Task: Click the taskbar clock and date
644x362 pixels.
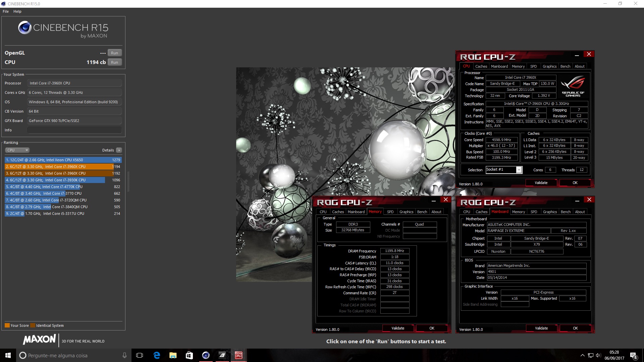Action: pyautogui.click(x=614, y=355)
